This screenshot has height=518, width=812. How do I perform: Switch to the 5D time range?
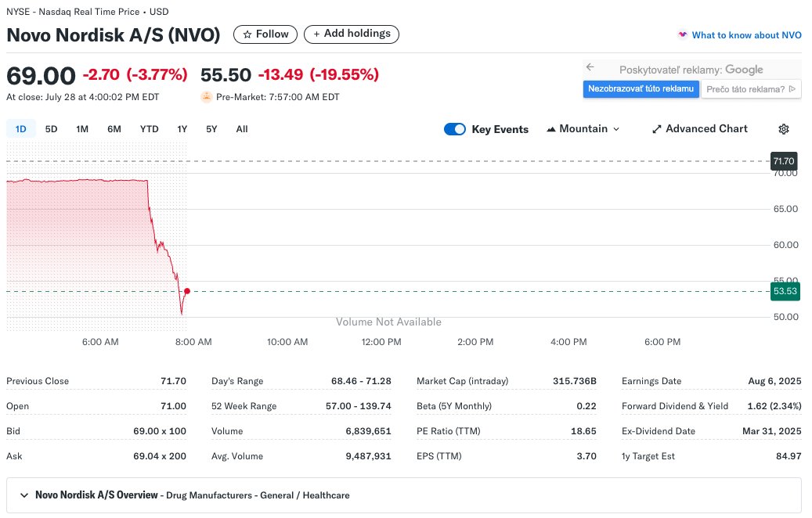pyautogui.click(x=51, y=129)
